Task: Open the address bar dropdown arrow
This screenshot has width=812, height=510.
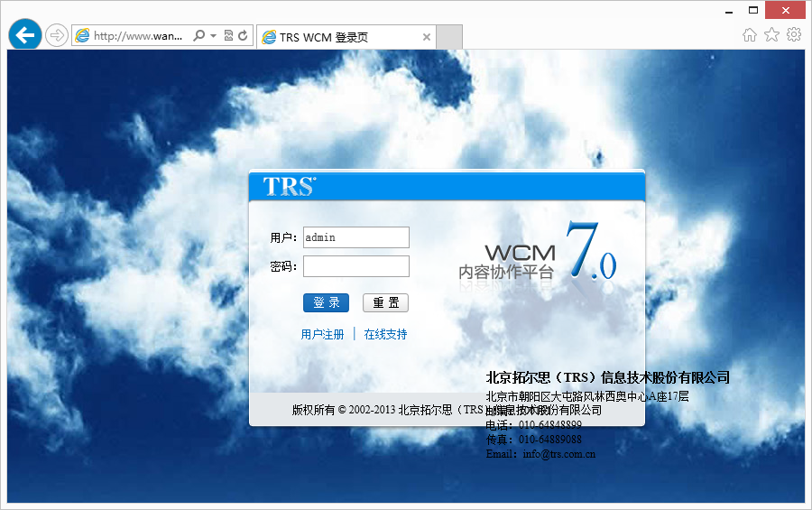Action: click(x=213, y=36)
